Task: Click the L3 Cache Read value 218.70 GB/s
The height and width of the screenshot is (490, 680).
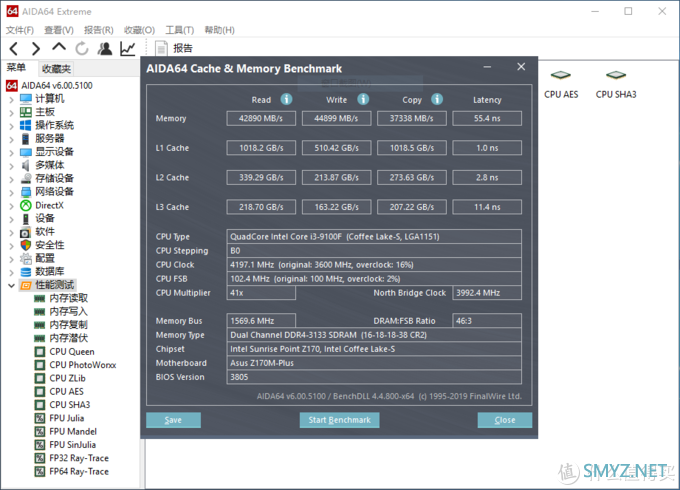Action: pos(261,207)
